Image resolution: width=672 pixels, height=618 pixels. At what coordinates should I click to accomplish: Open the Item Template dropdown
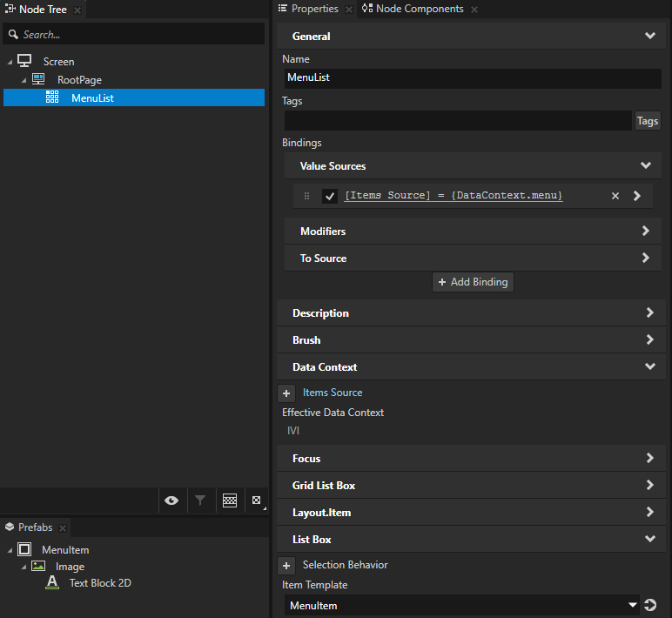click(x=633, y=605)
